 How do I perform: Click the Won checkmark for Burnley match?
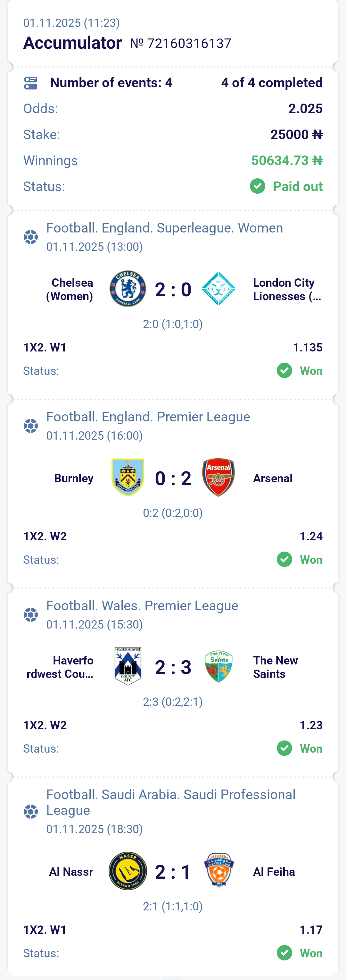(x=284, y=560)
